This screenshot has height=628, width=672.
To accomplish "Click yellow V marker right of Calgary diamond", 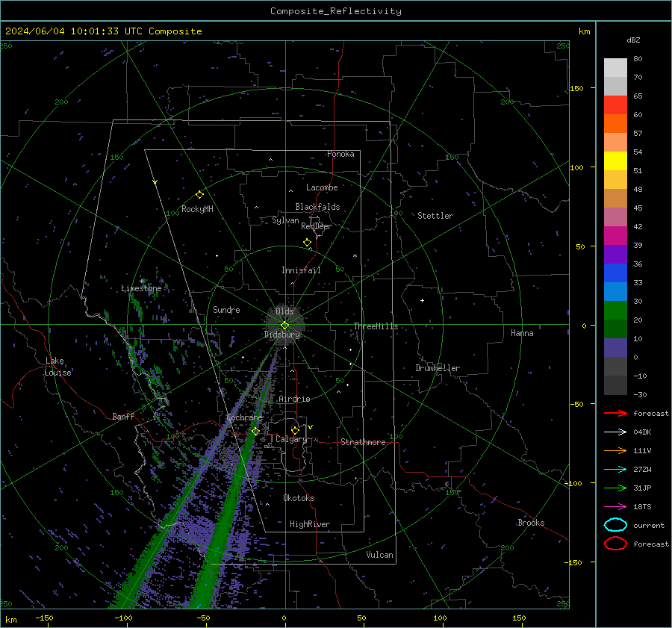I will click(x=311, y=427).
